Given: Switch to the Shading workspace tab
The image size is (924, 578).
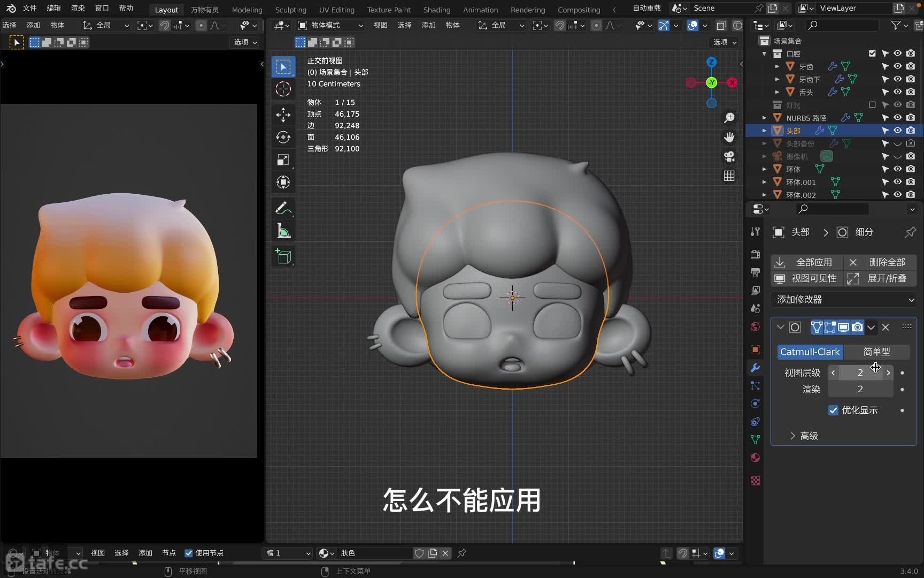Looking at the screenshot, I should coord(437,10).
